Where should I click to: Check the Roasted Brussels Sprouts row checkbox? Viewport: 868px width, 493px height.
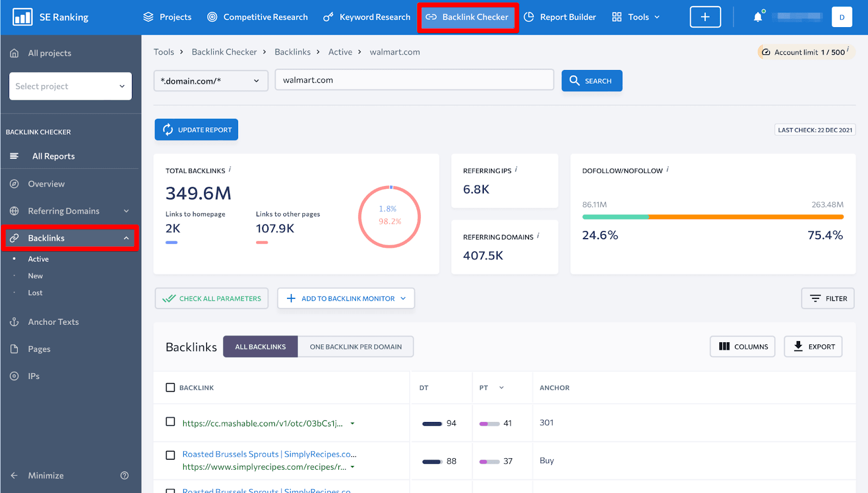170,456
